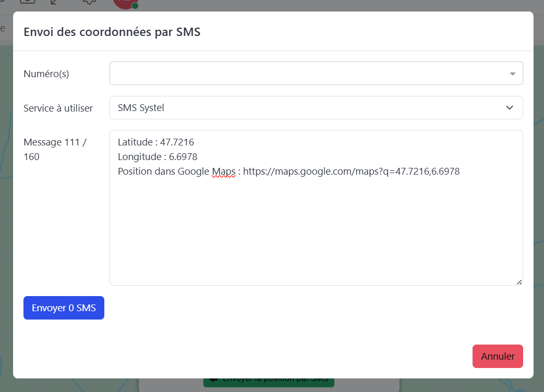This screenshot has width=544, height=392.
Task: Place cursor on the Latitude line
Action: [x=156, y=142]
